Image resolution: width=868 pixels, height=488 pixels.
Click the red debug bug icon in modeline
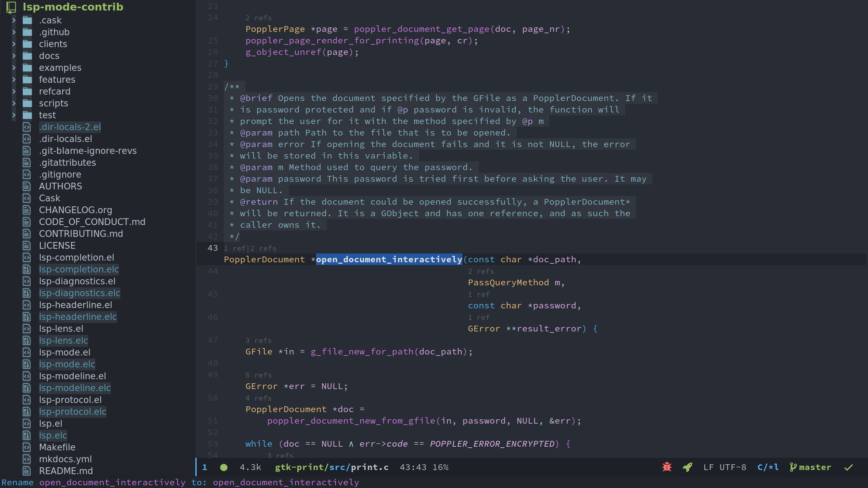coord(667,467)
